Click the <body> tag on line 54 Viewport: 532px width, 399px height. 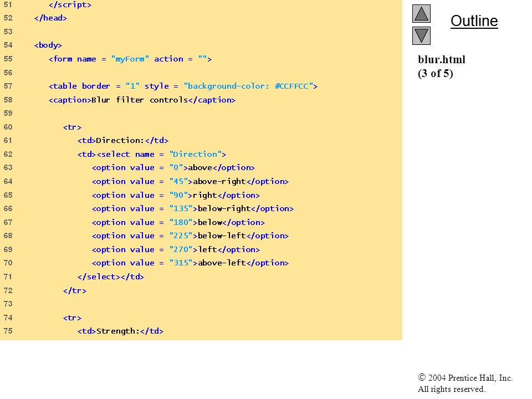point(48,45)
